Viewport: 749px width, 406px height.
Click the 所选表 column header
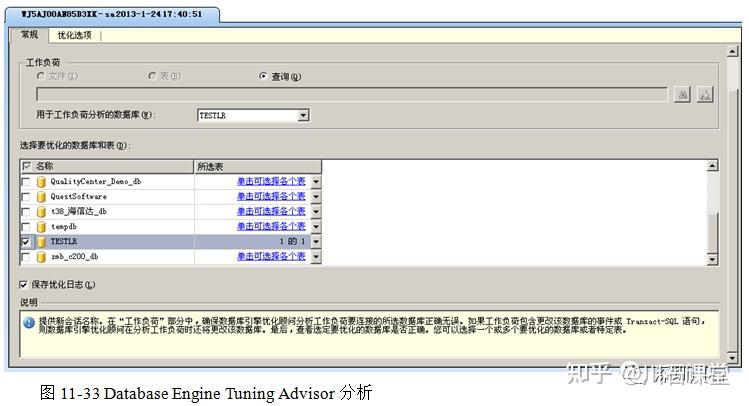258,166
